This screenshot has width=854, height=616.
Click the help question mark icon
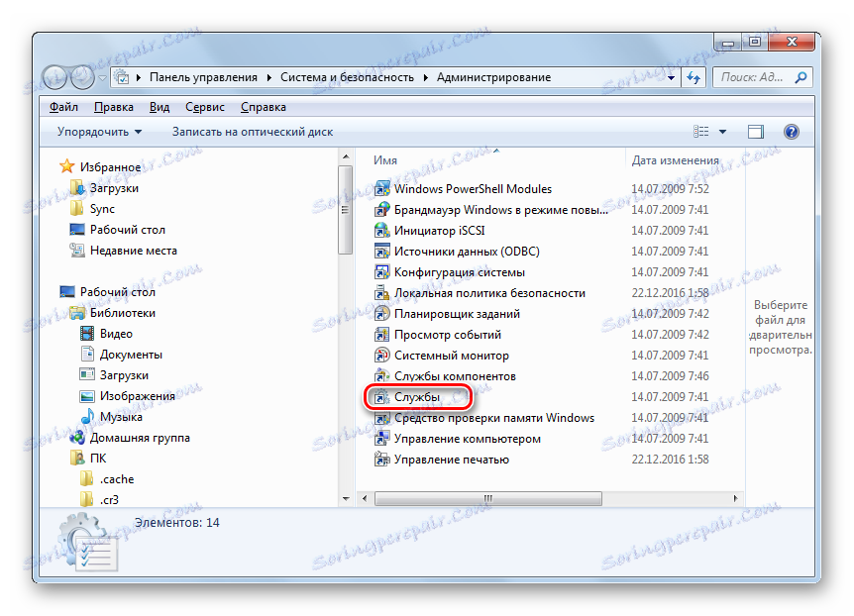pyautogui.click(x=792, y=132)
